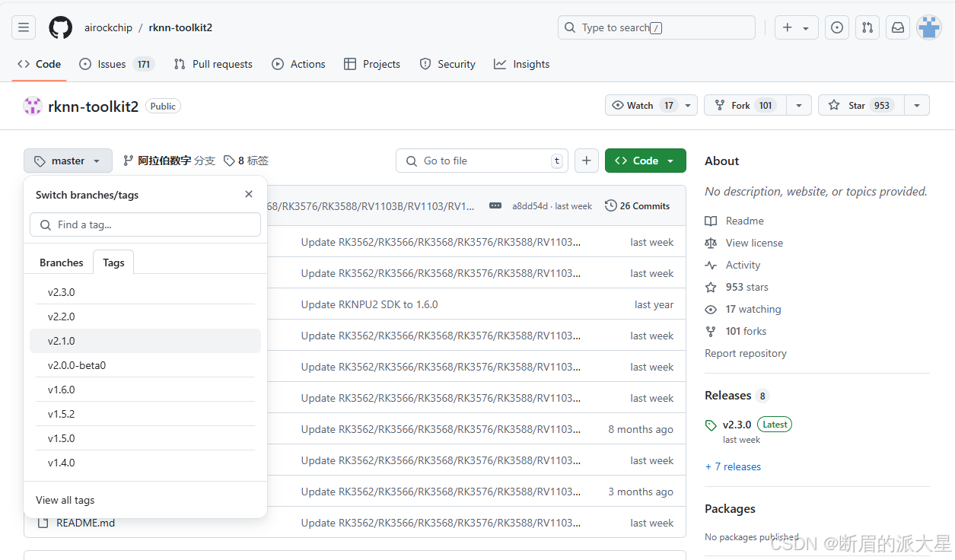Viewport: 955px width, 560px height.
Task: Open the branches count link
Action: tap(169, 161)
